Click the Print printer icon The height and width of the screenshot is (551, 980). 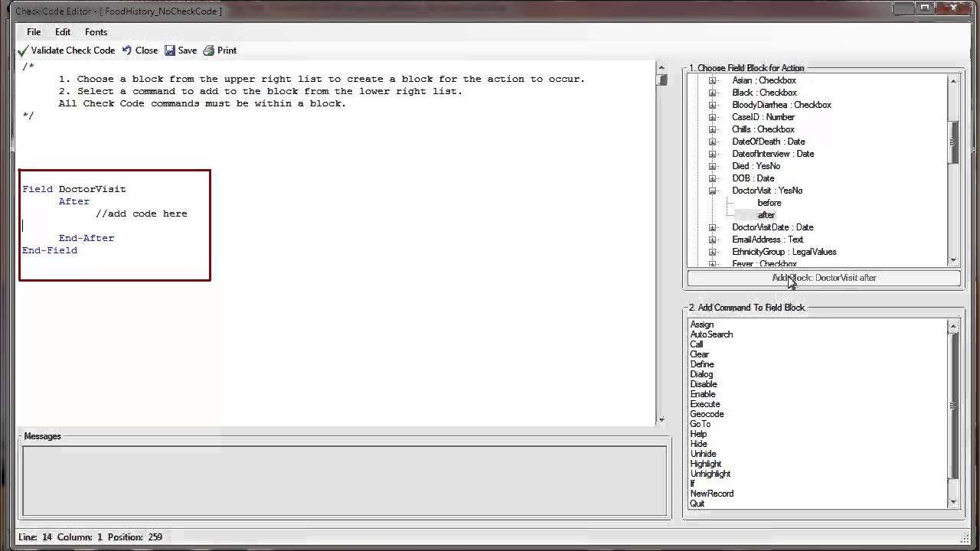tap(208, 51)
